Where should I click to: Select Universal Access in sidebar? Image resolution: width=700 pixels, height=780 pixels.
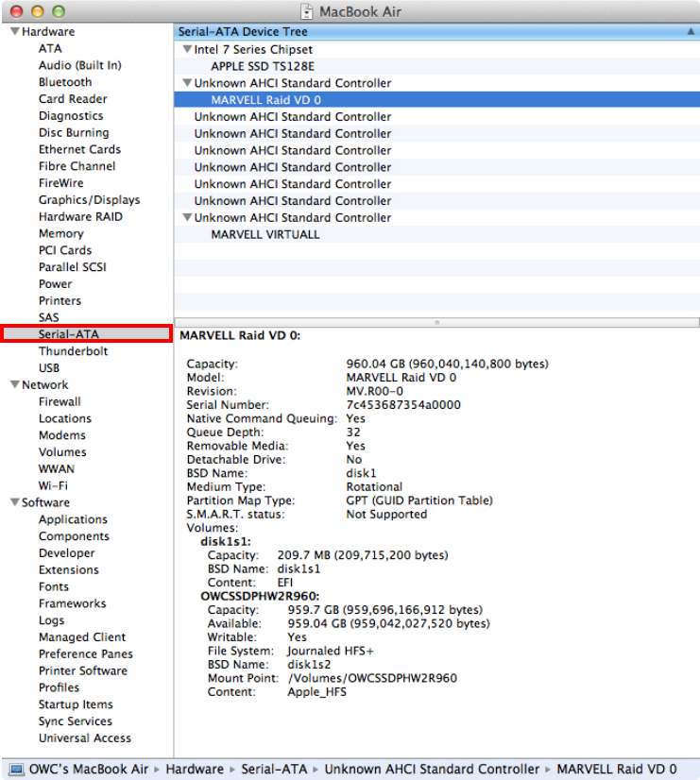[x=85, y=738]
